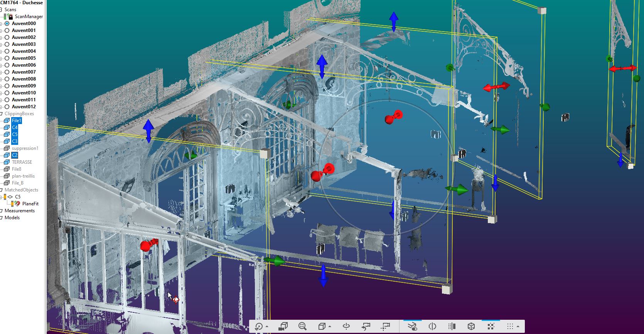Click the orbit rotation axis icon
Image resolution: width=644 pixels, height=334 pixels.
[346, 326]
